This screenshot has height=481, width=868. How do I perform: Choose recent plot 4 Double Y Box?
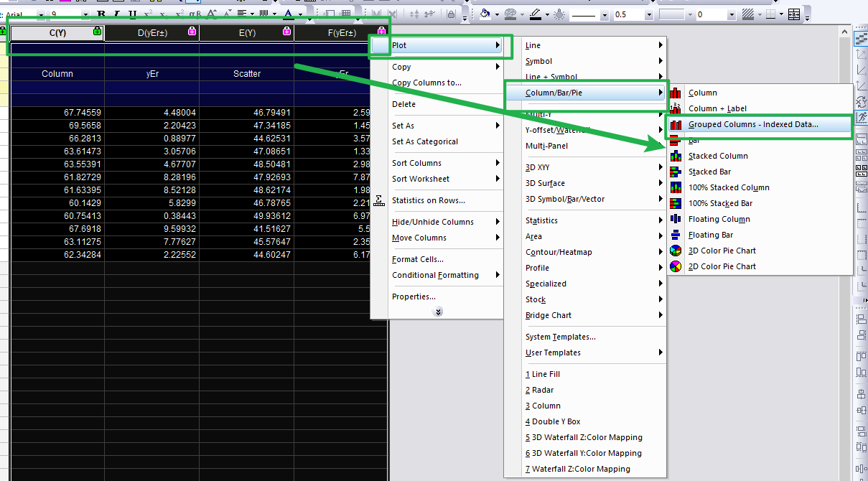(585, 421)
